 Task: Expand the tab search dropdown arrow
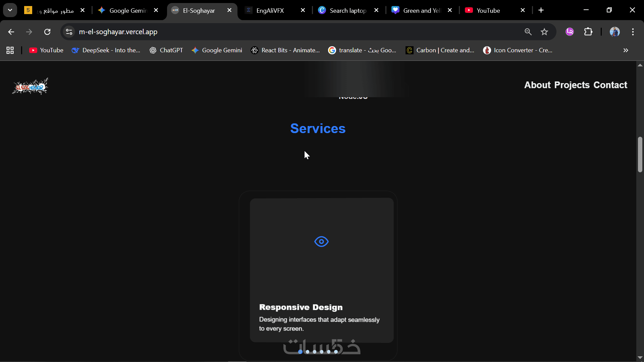click(x=10, y=10)
